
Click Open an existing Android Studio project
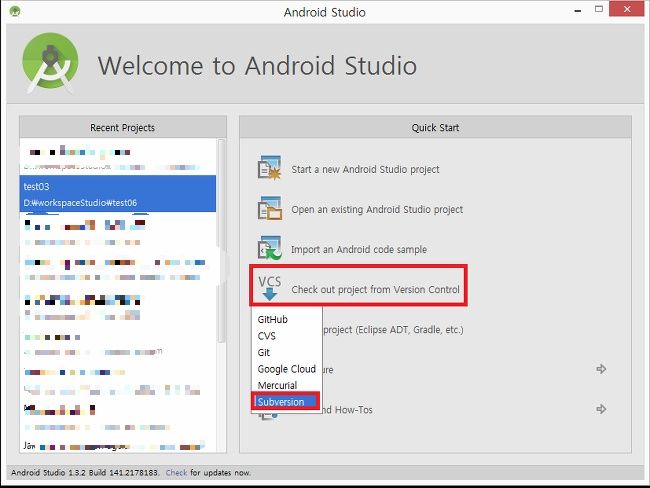pyautogui.click(x=377, y=209)
